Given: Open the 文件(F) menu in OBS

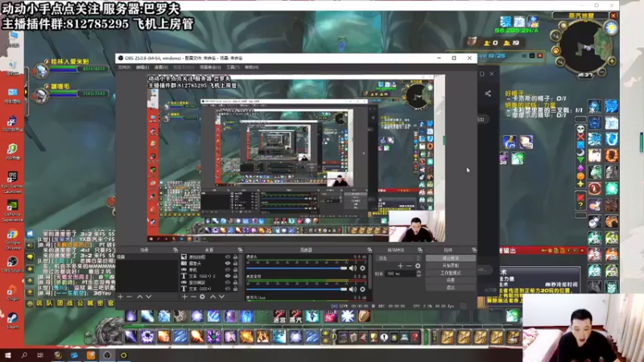Looking at the screenshot, I should (x=124, y=68).
